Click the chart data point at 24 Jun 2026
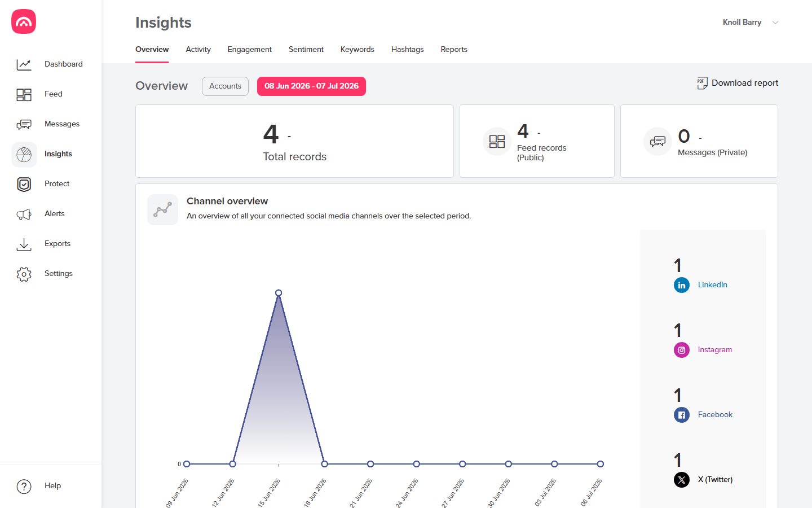Screen dimensions: 812x508 point(417,464)
